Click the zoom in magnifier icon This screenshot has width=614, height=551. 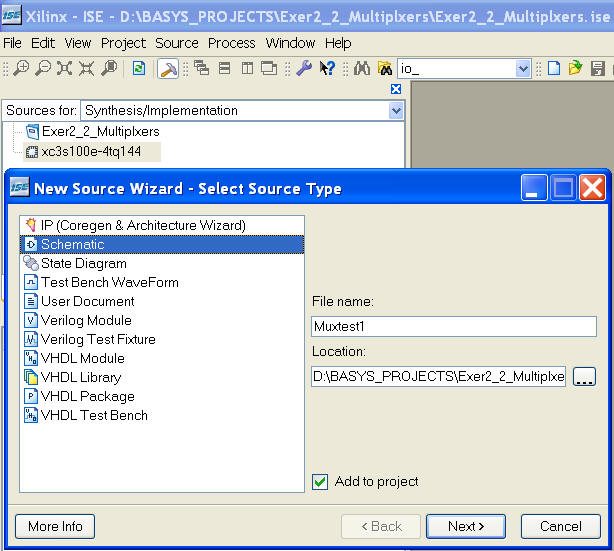(x=21, y=68)
